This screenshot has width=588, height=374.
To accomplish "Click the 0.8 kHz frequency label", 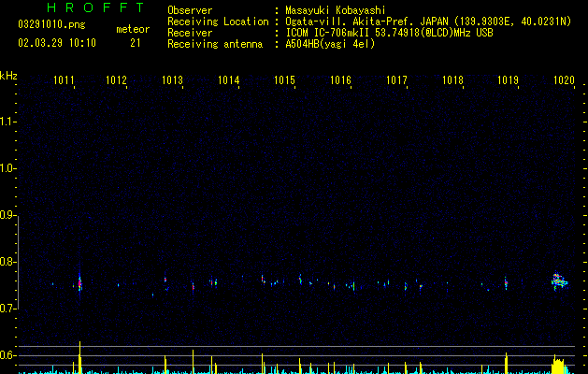I will click(7, 262).
